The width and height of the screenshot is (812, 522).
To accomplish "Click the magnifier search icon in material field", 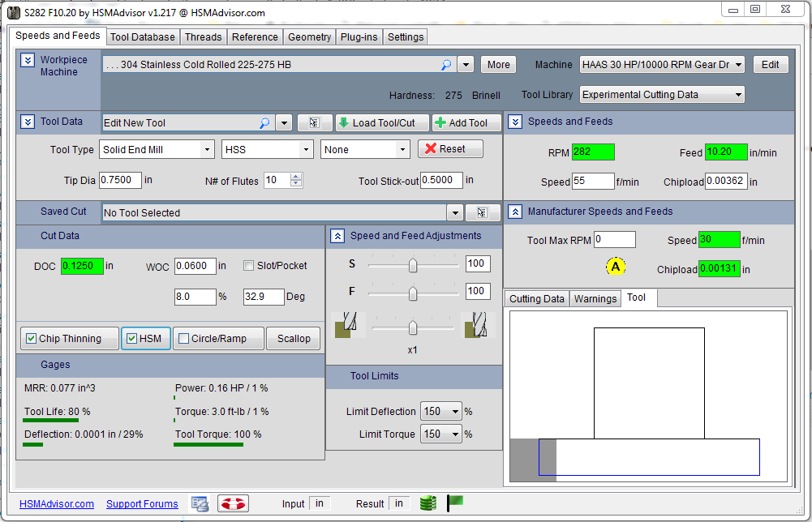I will point(446,65).
